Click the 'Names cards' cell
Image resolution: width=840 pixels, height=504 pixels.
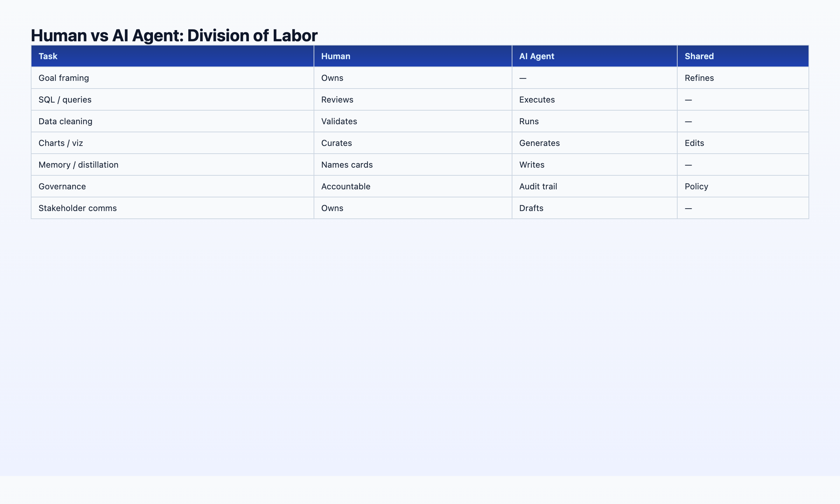pyautogui.click(x=413, y=164)
